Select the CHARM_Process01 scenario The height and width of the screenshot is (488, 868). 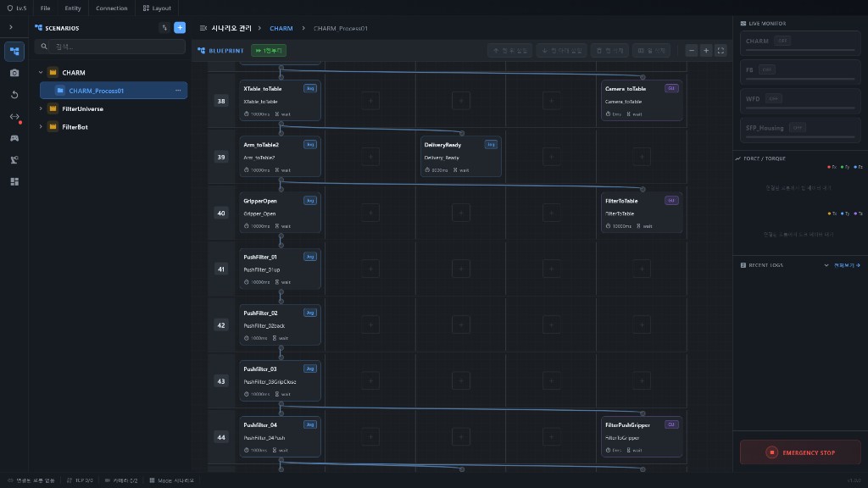point(114,91)
